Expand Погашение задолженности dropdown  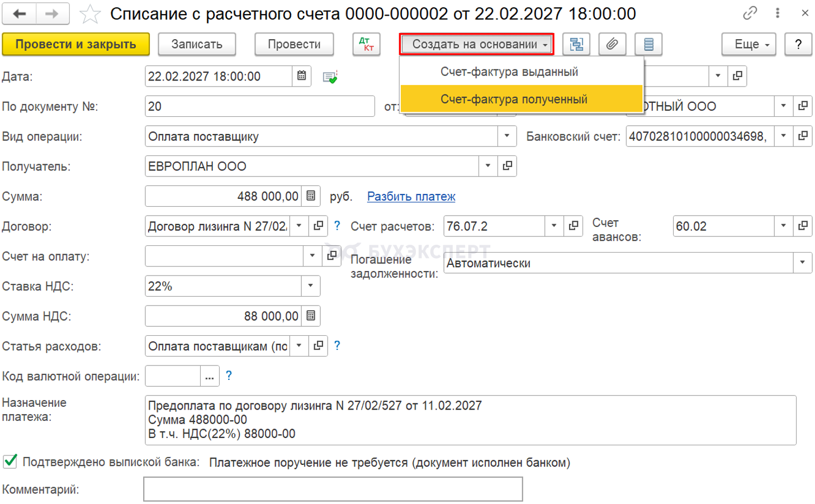803,263
